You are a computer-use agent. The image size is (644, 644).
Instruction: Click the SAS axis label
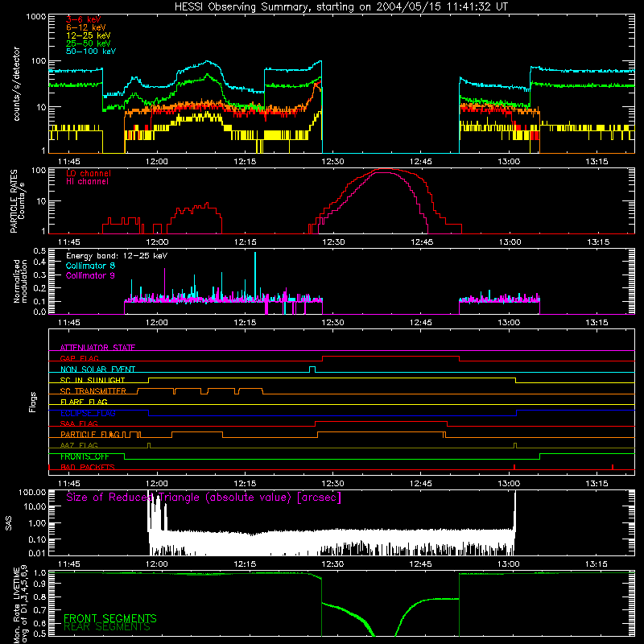click(x=9, y=523)
